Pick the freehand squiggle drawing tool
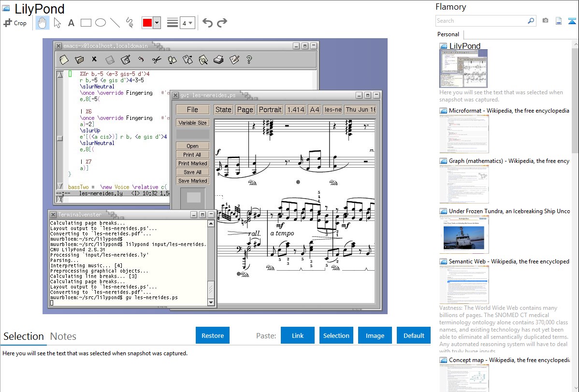The height and width of the screenshot is (392, 579). pos(129,23)
